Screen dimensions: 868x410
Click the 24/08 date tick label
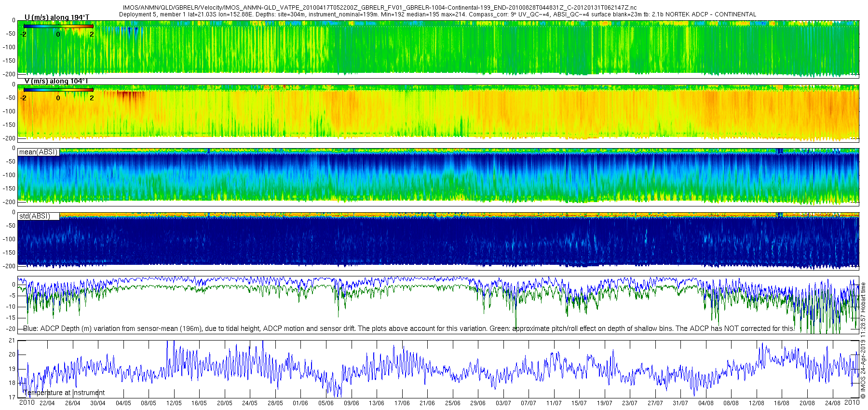833,403
